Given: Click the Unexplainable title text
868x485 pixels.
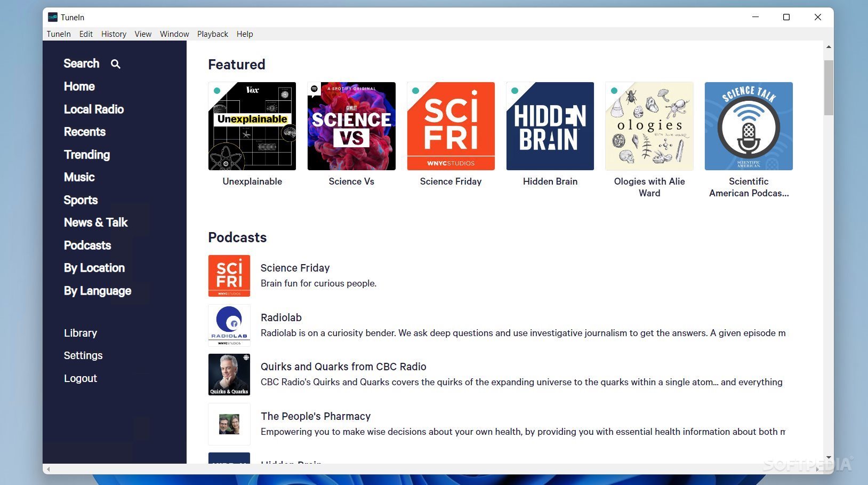Looking at the screenshot, I should pos(252,181).
